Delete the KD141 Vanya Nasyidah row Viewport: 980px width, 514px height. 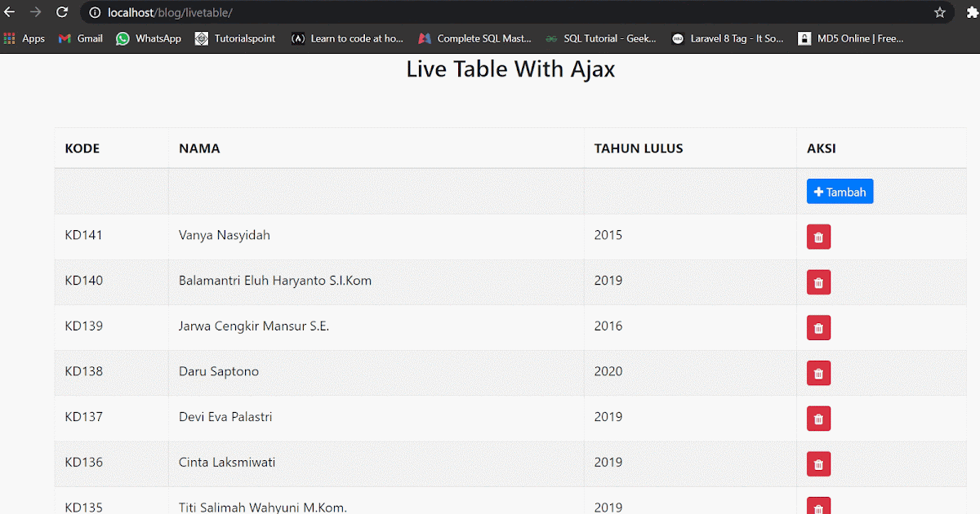[818, 236]
